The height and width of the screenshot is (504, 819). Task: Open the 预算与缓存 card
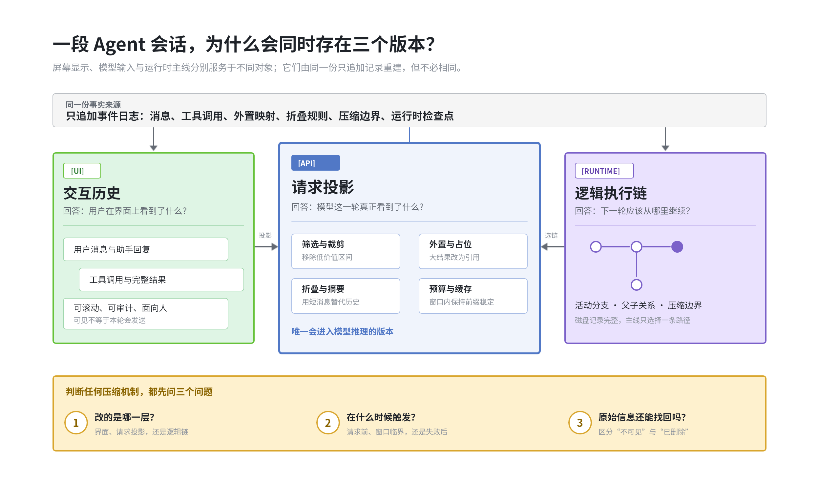[473, 296]
